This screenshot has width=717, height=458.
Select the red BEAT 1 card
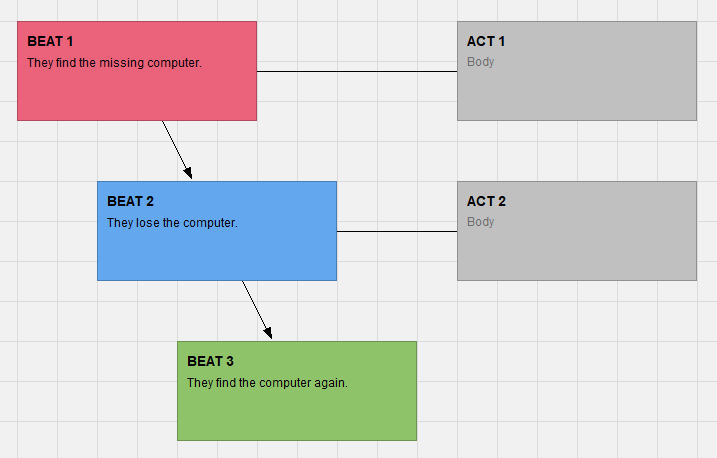(x=137, y=95)
